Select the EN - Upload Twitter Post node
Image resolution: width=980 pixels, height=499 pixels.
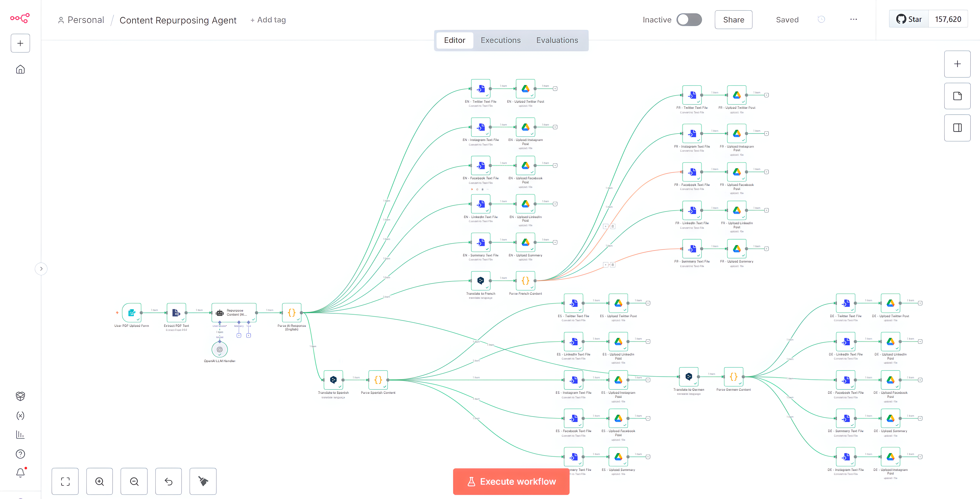(525, 89)
